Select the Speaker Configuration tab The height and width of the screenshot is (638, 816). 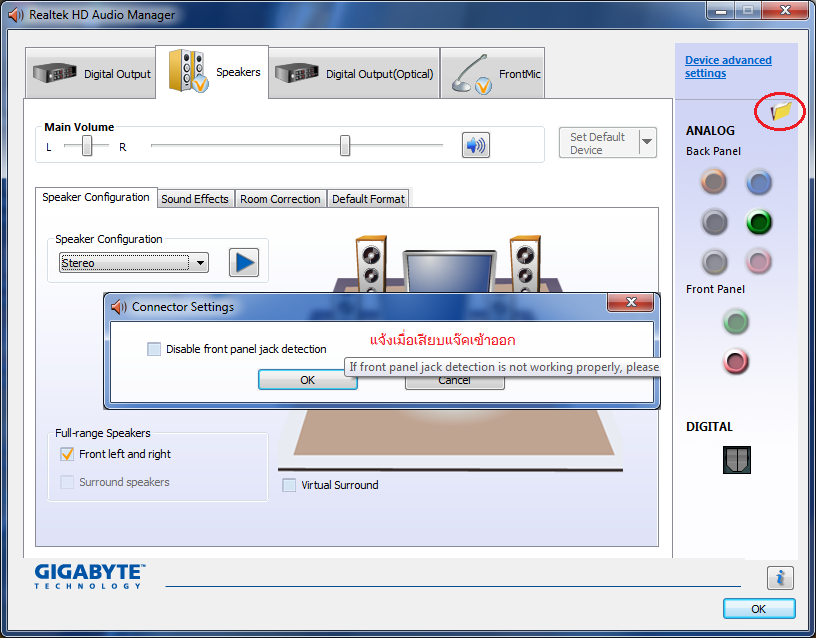coord(96,197)
